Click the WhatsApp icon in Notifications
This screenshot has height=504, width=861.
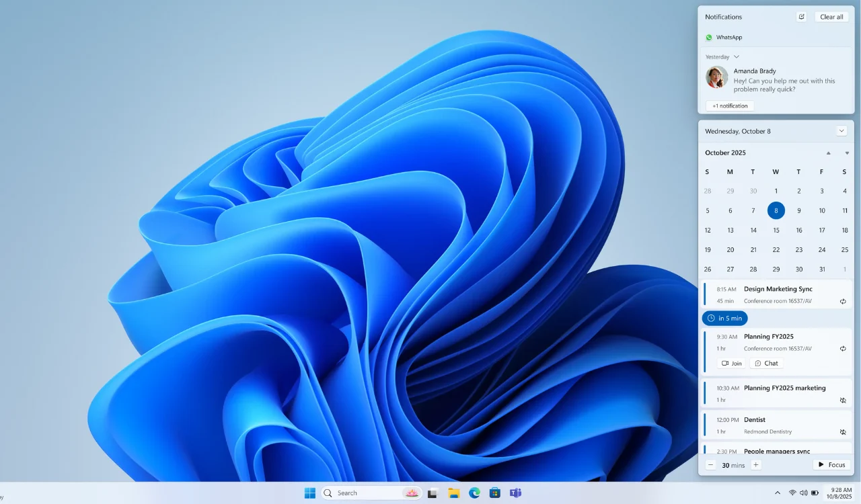[x=708, y=38]
